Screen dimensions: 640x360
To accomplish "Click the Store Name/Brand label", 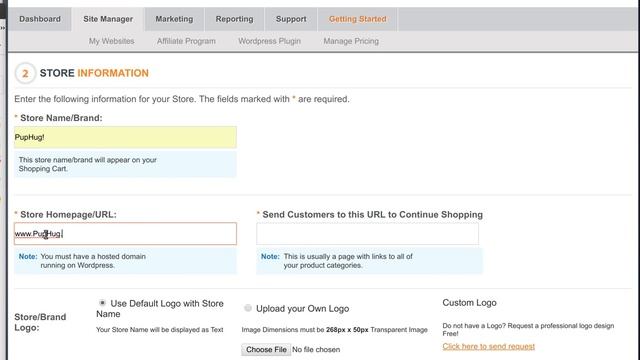I will click(61, 118).
